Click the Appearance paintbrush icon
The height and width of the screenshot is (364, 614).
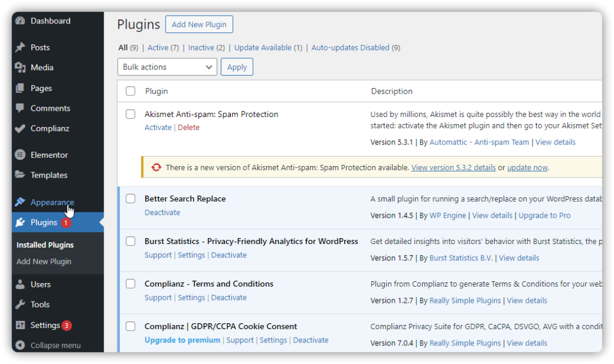(x=20, y=202)
